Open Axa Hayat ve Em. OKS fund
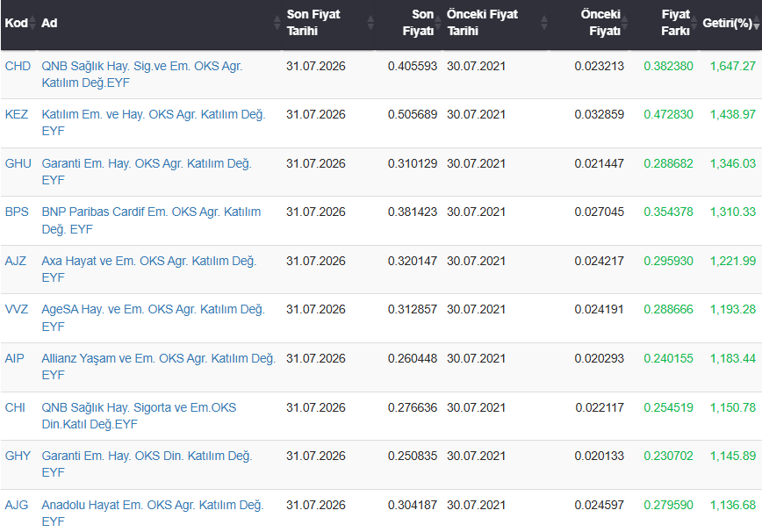Viewport: 762px width, 532px height. pyautogui.click(x=148, y=270)
